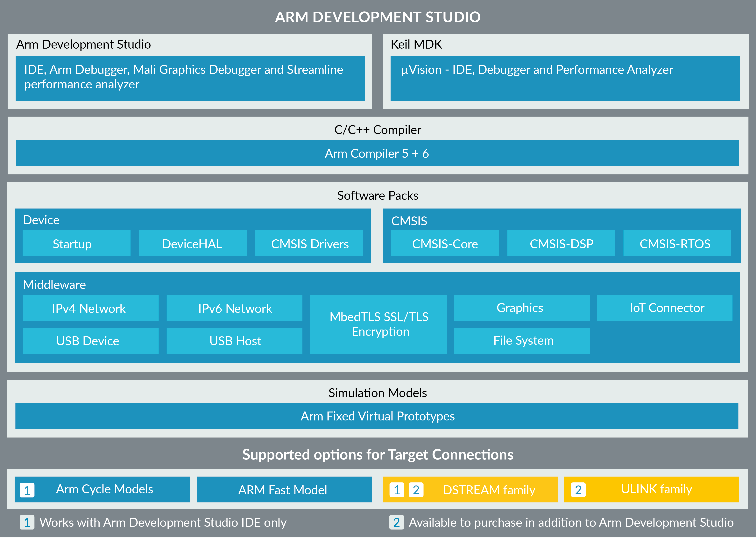Open the File System middleware block
Image resolution: width=756 pixels, height=538 pixels.
click(522, 341)
